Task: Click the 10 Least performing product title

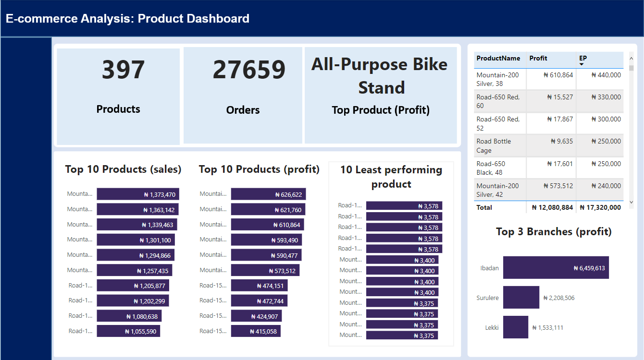Action: [x=391, y=177]
